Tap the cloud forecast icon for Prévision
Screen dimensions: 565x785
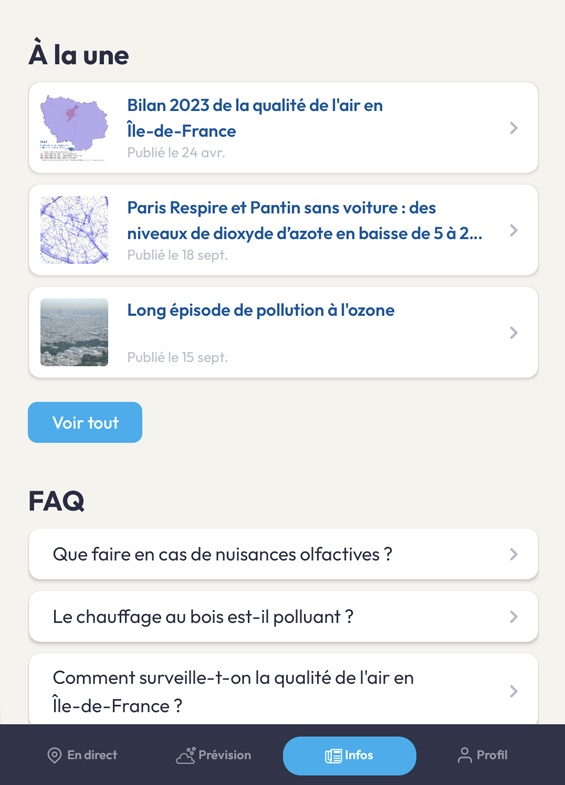click(x=186, y=755)
